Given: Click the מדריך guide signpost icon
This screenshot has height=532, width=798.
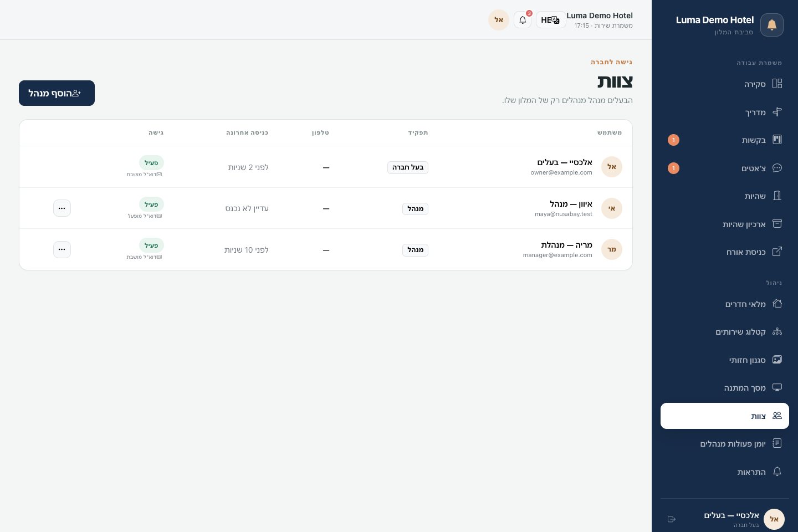Looking at the screenshot, I should (777, 112).
